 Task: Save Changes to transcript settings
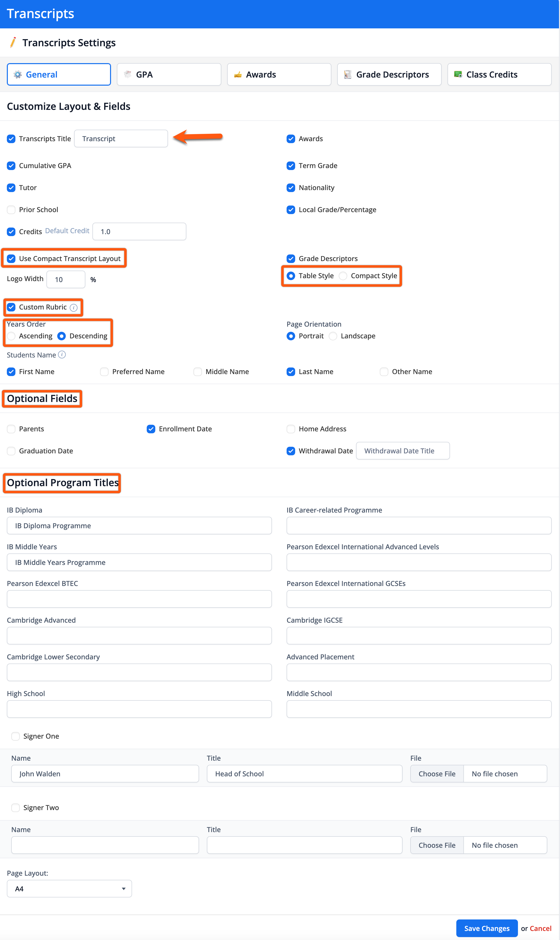(x=486, y=928)
